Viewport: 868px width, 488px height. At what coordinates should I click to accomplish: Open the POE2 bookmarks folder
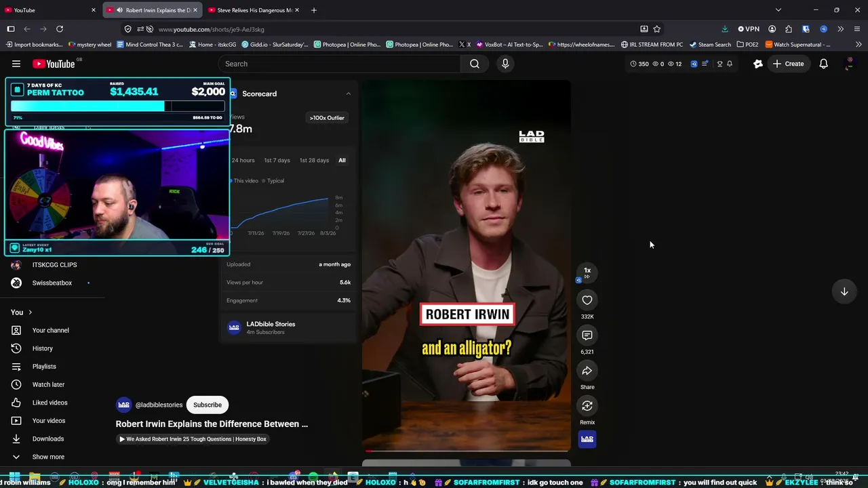(x=747, y=45)
